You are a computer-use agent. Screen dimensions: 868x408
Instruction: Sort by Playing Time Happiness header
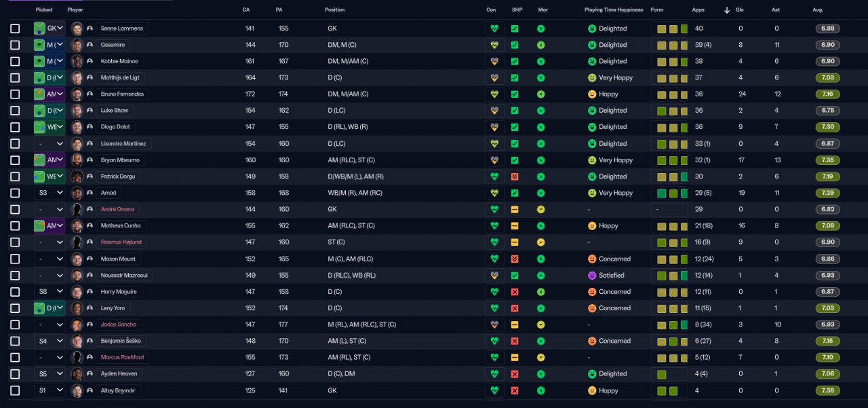click(614, 10)
